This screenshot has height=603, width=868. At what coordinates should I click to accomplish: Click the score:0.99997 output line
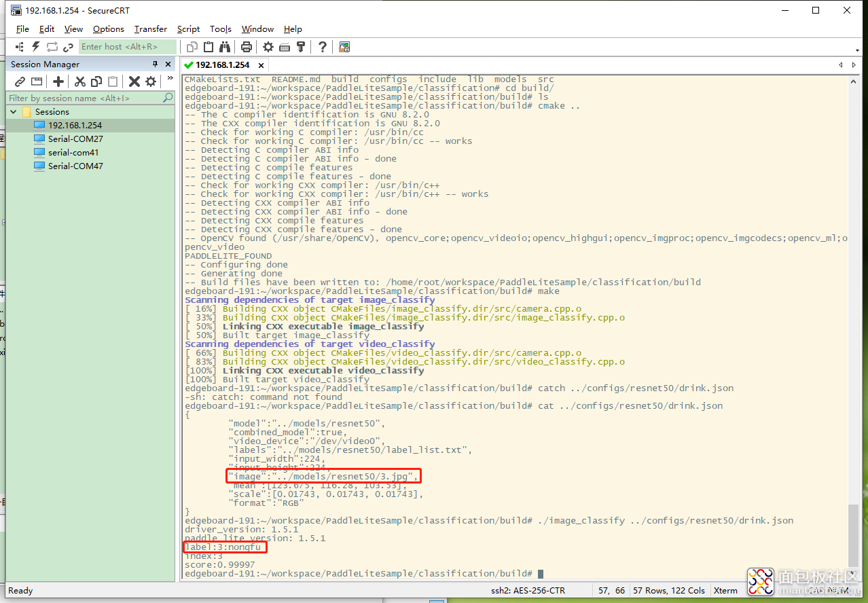click(220, 565)
